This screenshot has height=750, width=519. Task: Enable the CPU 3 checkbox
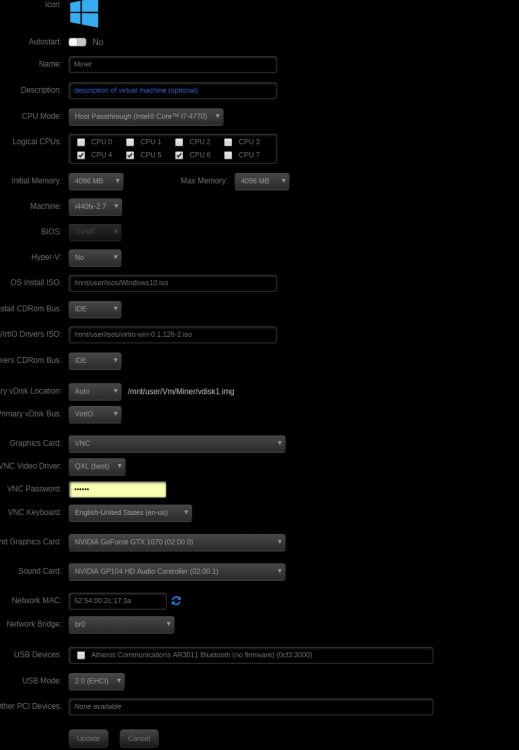pos(228,142)
